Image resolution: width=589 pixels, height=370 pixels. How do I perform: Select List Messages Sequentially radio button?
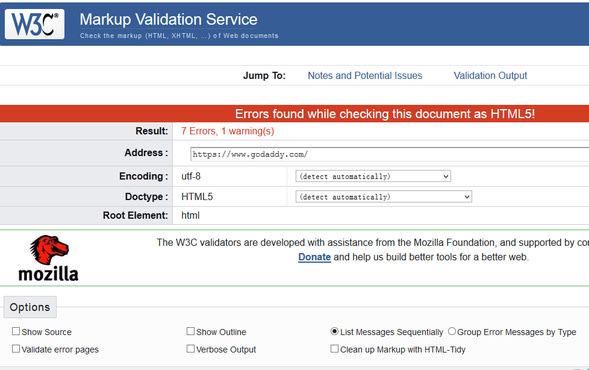coord(334,331)
